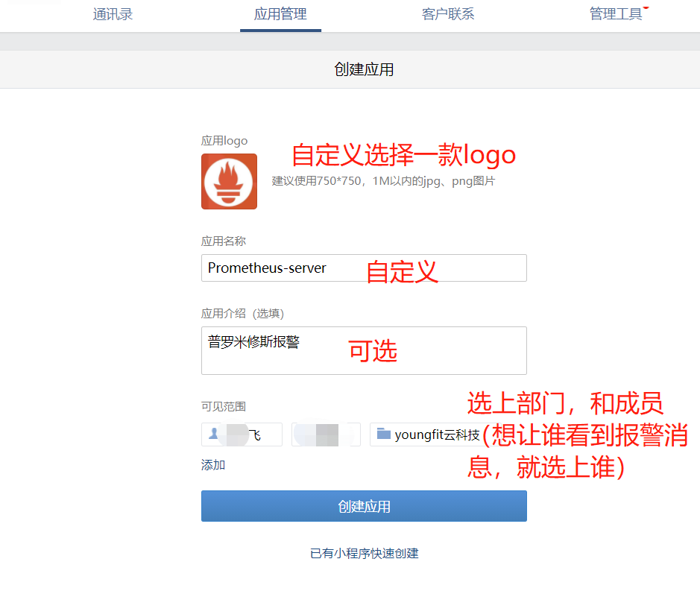Click the 应用logo label text
The image size is (700, 591).
224,141
